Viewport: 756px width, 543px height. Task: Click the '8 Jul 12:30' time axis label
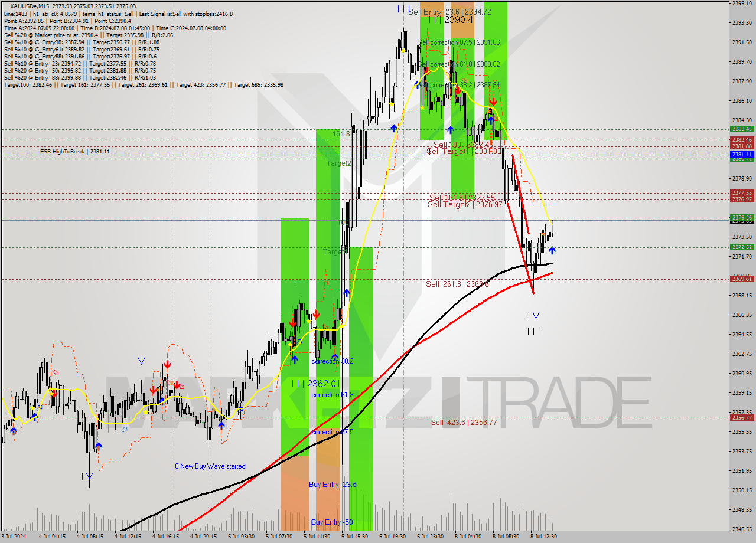[x=543, y=537]
